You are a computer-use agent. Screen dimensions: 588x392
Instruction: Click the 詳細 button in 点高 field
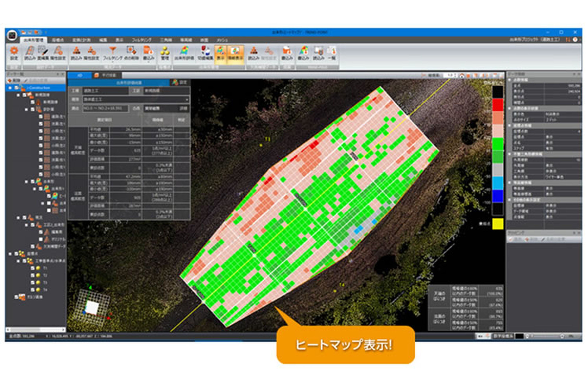click(183, 108)
